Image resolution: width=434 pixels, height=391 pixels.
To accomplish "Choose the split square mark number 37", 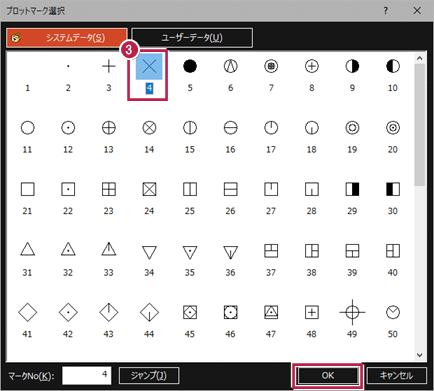I will (271, 251).
